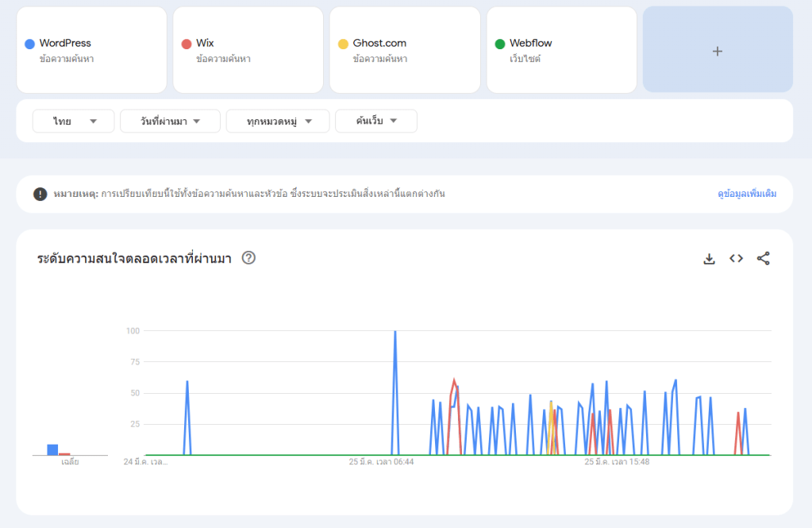812x528 pixels.
Task: Expand the ค้นเว็บ search type dropdown
Action: pyautogui.click(x=375, y=121)
